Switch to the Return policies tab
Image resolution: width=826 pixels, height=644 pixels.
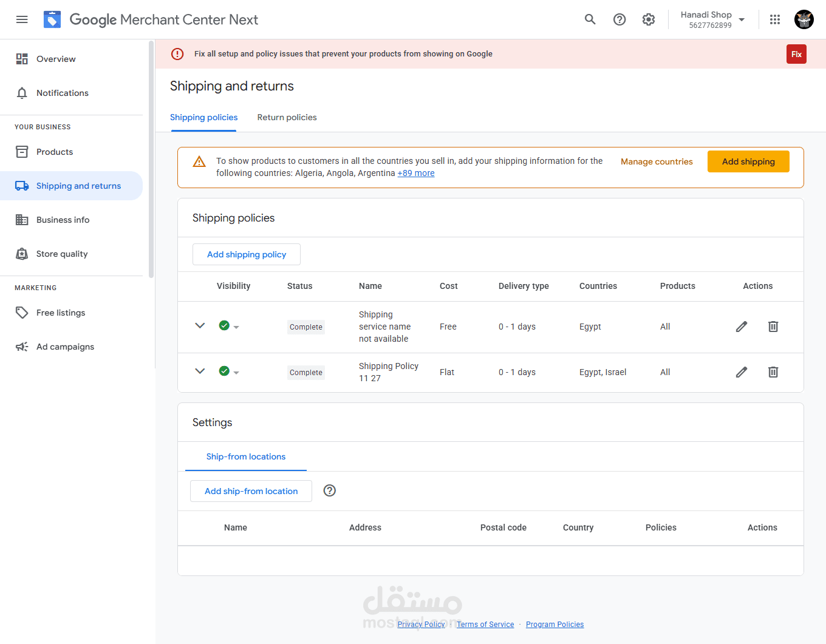click(287, 117)
